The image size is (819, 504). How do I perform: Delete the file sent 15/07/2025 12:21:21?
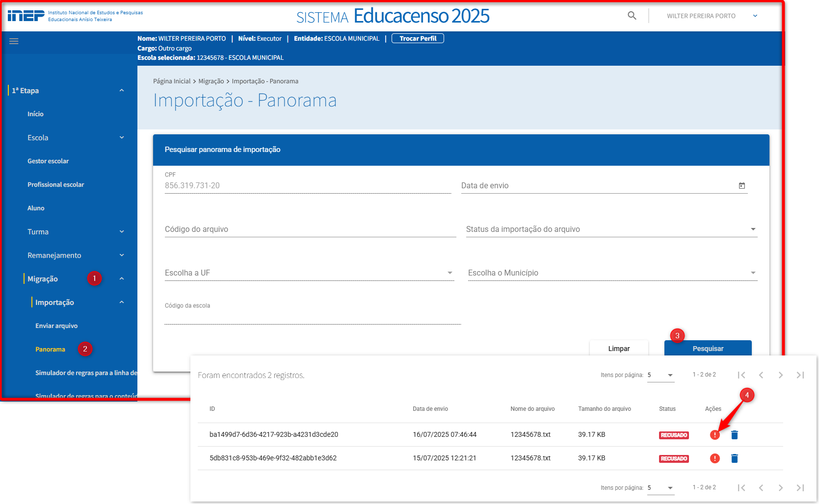735,458
